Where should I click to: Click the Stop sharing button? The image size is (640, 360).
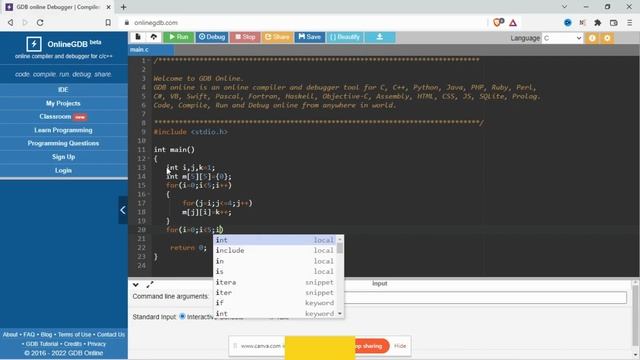(369, 346)
